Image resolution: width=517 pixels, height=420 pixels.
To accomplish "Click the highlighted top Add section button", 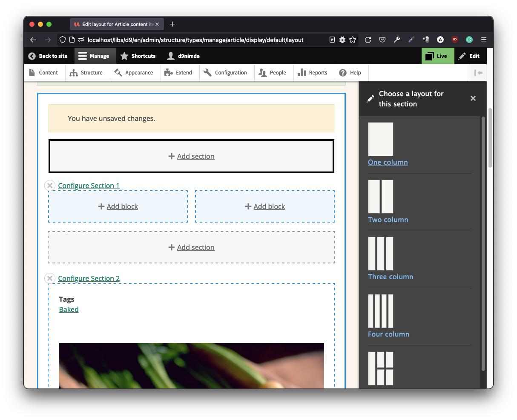I will pyautogui.click(x=191, y=156).
